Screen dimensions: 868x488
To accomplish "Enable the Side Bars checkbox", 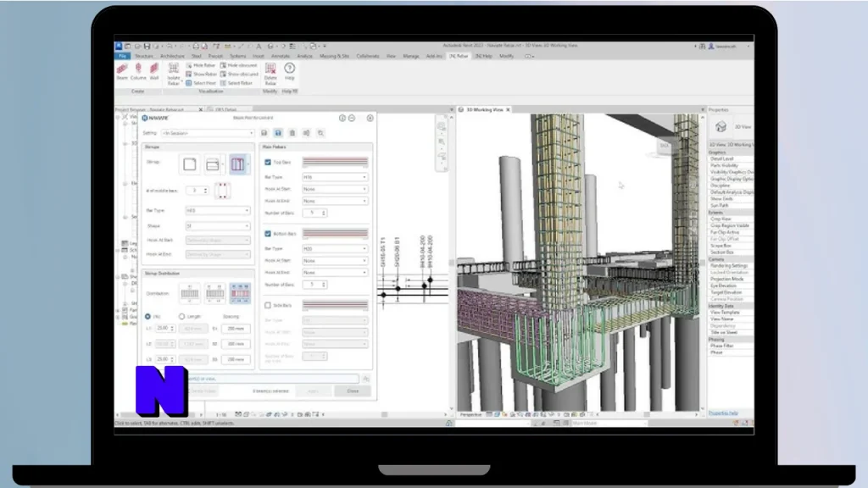I will 268,305.
